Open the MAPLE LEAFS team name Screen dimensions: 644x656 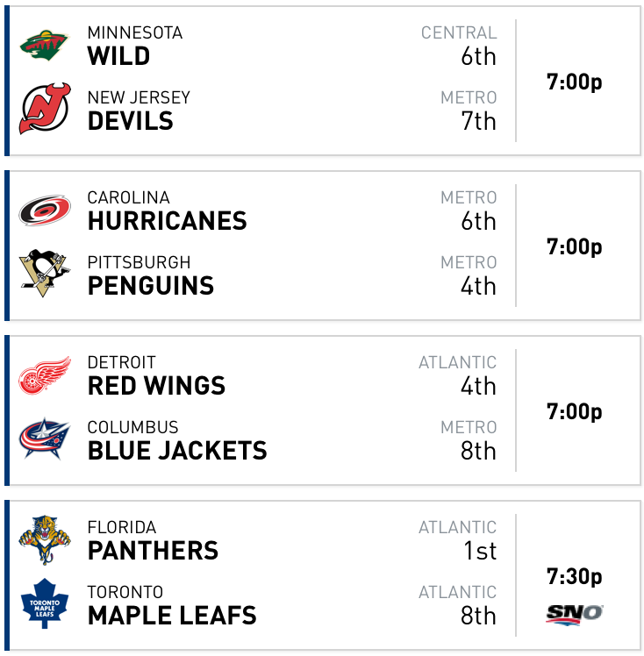tap(172, 616)
